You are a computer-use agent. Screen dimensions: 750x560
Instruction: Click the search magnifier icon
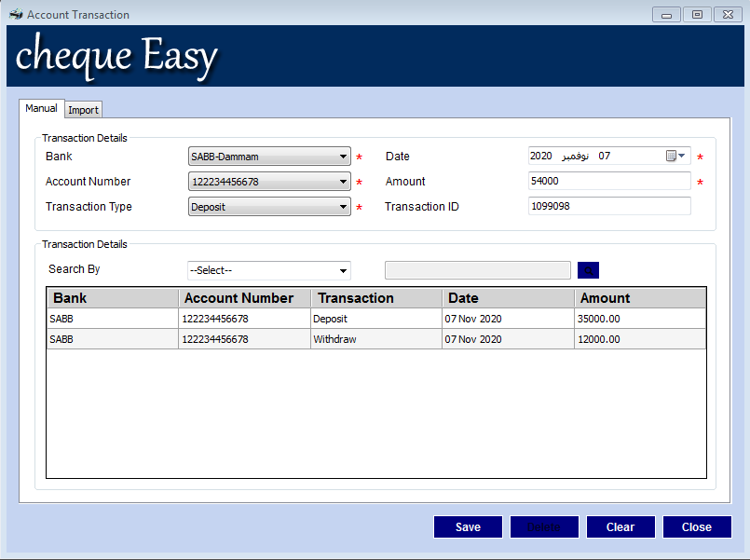click(x=588, y=269)
